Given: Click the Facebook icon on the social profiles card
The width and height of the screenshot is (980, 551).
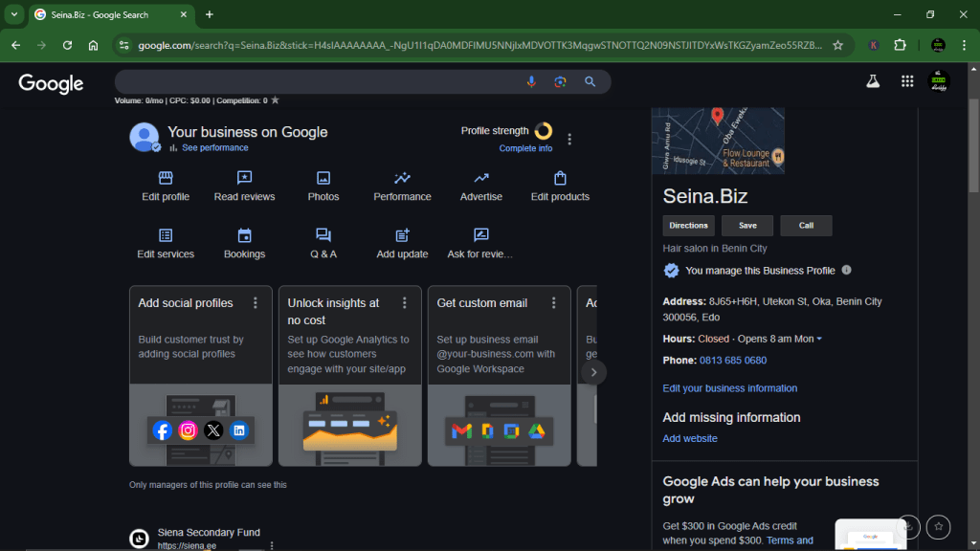Looking at the screenshot, I should point(162,430).
